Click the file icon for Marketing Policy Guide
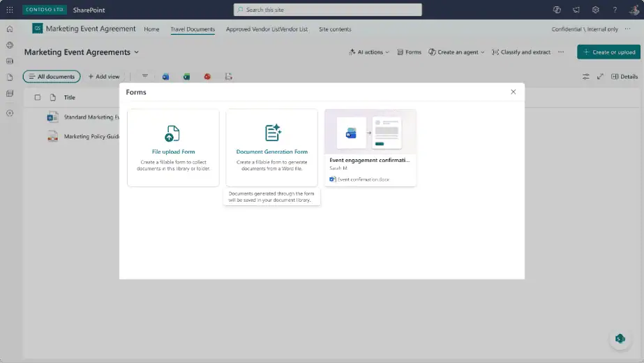 point(52,136)
